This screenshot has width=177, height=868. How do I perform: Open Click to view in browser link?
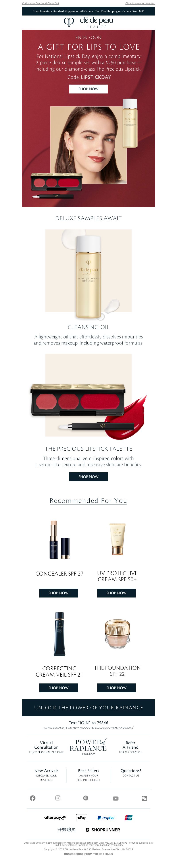(x=140, y=3)
